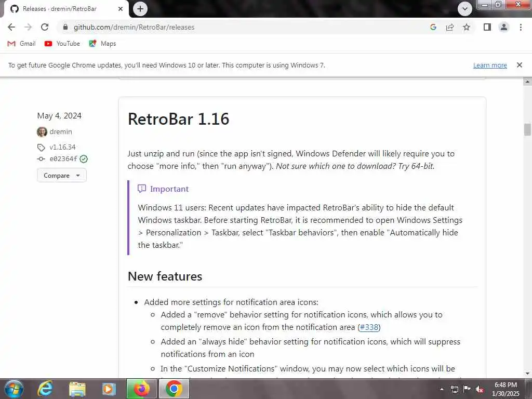Dismiss the Chrome update notice
Image resolution: width=532 pixels, height=399 pixels.
pos(519,65)
